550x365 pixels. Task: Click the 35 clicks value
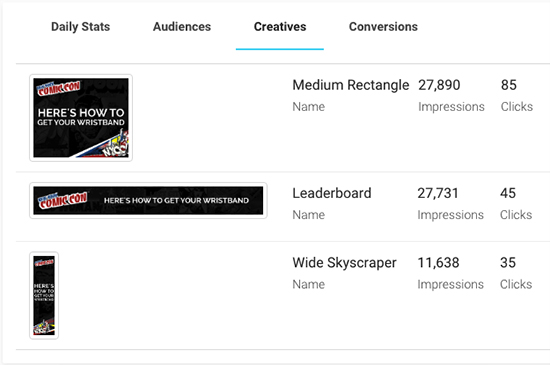click(x=508, y=263)
